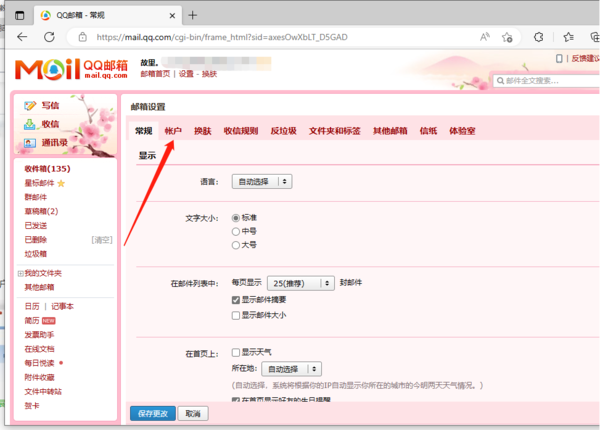Open browser extensions puzzle icon
Screen dimensions: 600x430
point(538,37)
